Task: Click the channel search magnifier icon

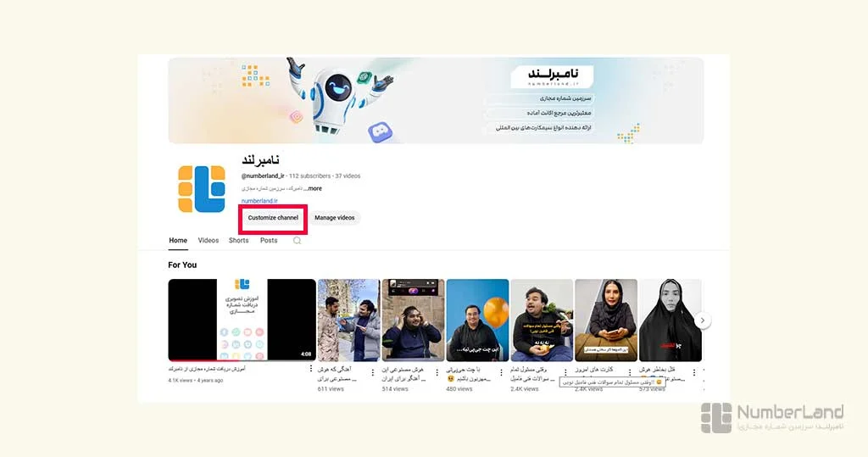Action: click(298, 241)
